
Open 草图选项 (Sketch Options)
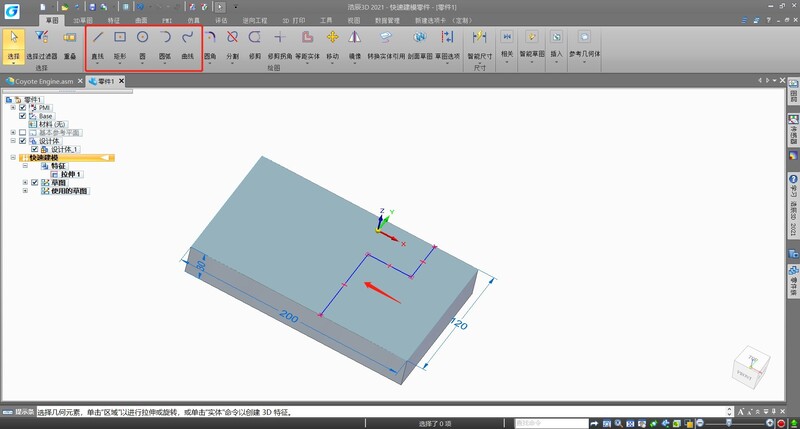click(447, 44)
